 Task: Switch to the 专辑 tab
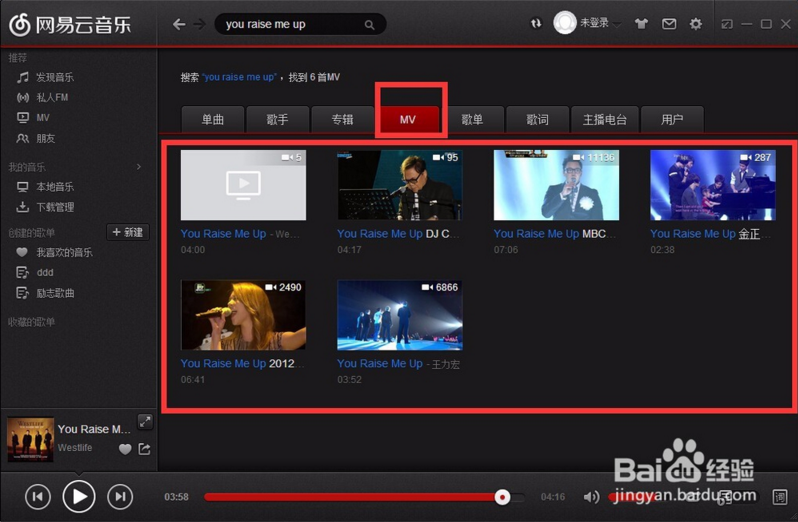click(342, 120)
